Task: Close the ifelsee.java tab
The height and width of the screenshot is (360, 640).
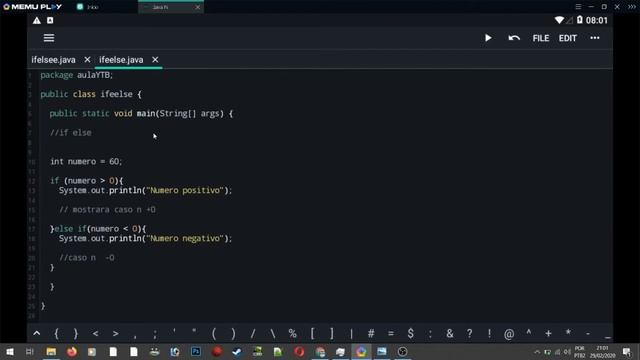Action: pyautogui.click(x=87, y=60)
